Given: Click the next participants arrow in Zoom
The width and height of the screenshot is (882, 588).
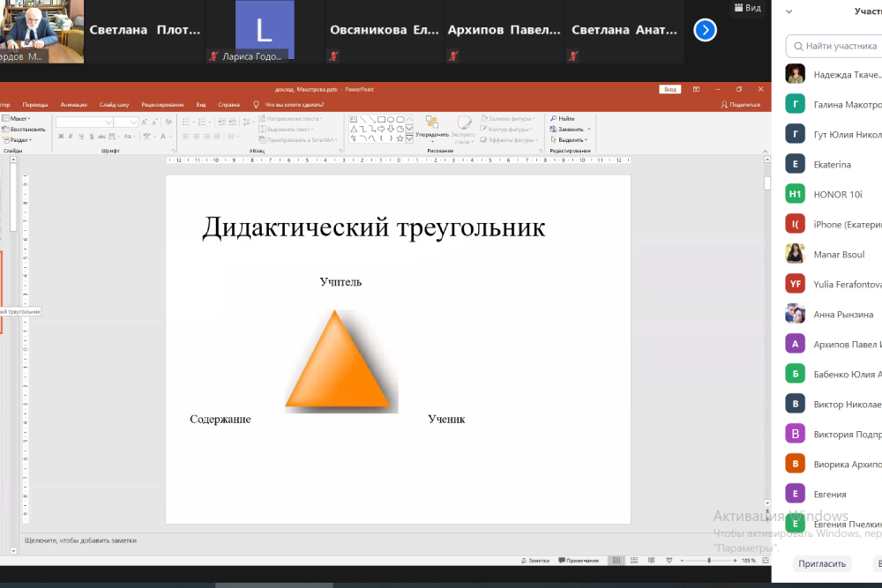Looking at the screenshot, I should 705,30.
